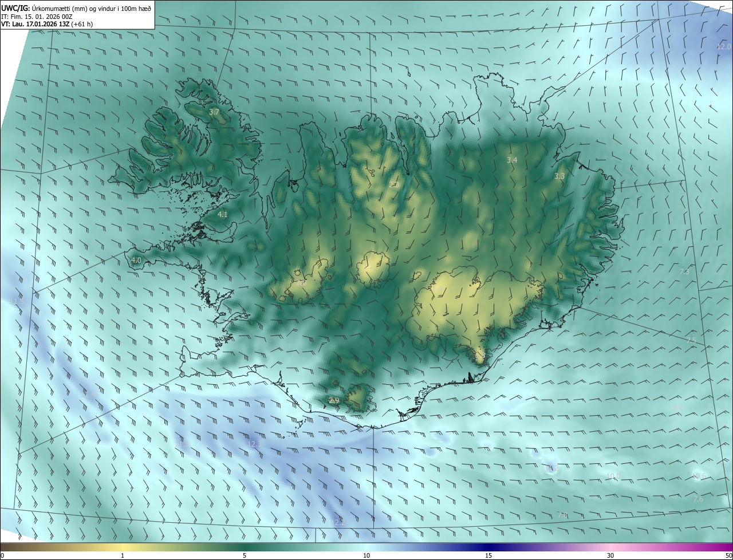Select the 3.3 value label on the map
This screenshot has width=733, height=560.
click(x=559, y=176)
